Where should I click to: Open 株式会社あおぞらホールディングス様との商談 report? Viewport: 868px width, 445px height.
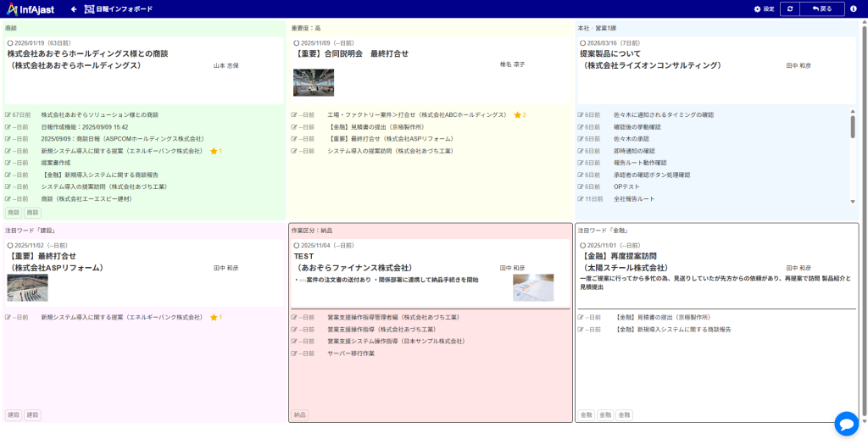88,53
